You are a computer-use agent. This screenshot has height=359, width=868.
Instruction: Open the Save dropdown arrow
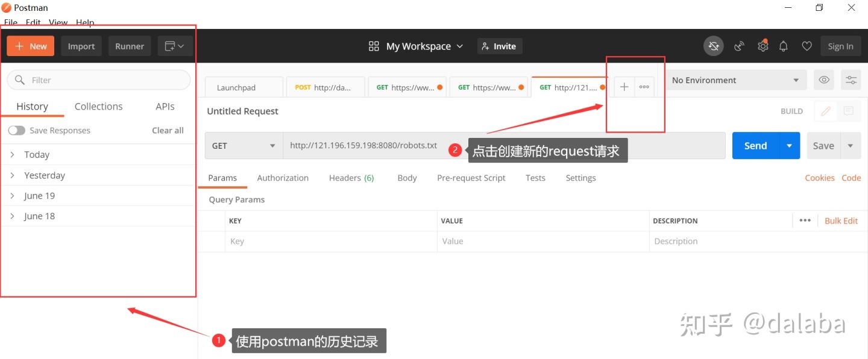[851, 146]
